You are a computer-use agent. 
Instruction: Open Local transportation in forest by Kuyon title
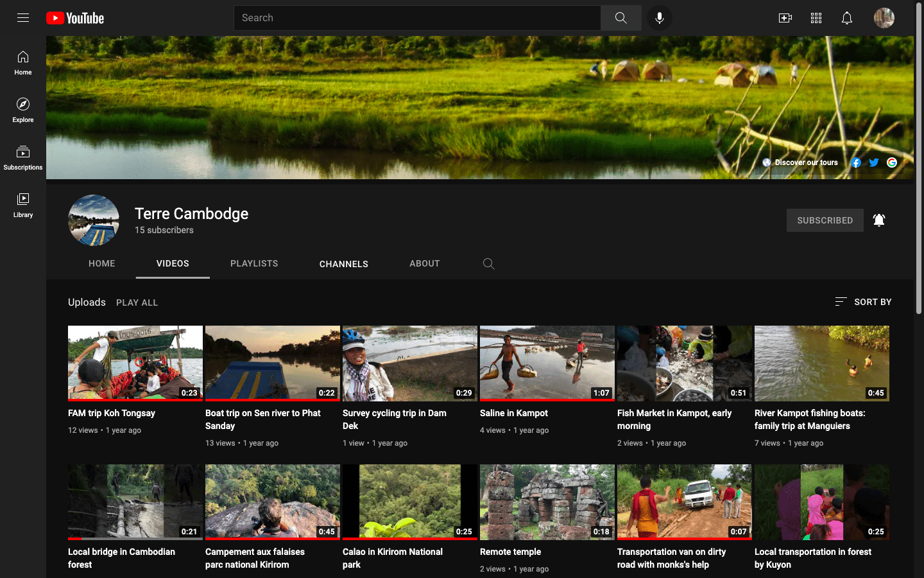click(x=813, y=558)
